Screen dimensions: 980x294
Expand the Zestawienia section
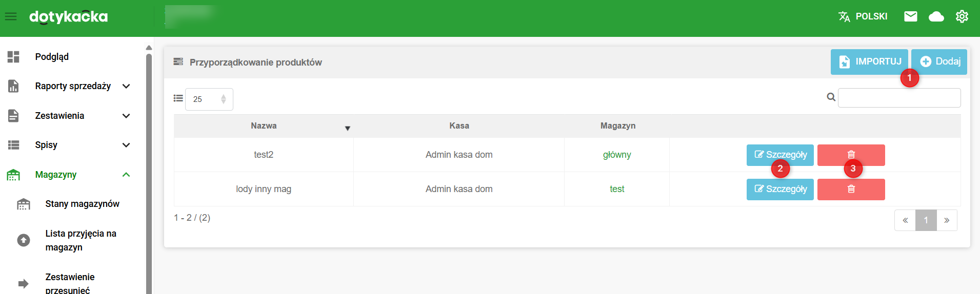[x=59, y=116]
